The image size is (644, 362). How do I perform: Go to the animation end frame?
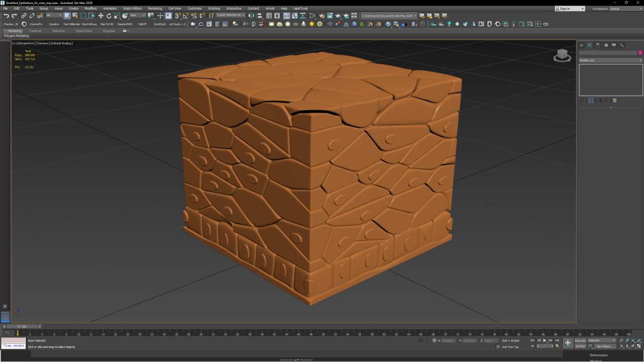coord(557,340)
